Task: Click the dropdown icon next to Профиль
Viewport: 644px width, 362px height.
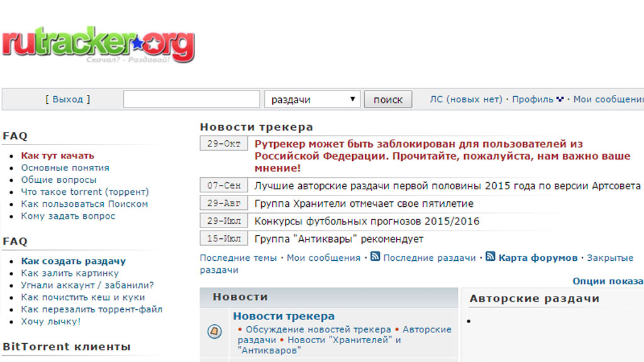Action: (560, 99)
